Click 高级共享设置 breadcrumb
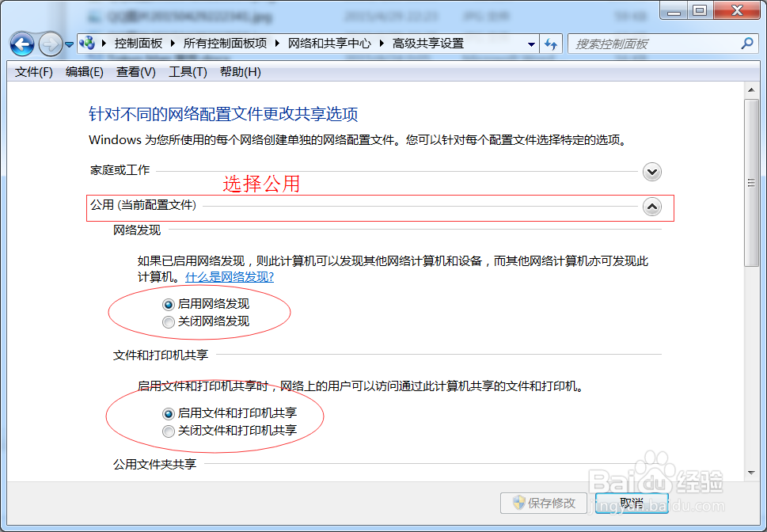Image resolution: width=767 pixels, height=532 pixels. coord(428,44)
